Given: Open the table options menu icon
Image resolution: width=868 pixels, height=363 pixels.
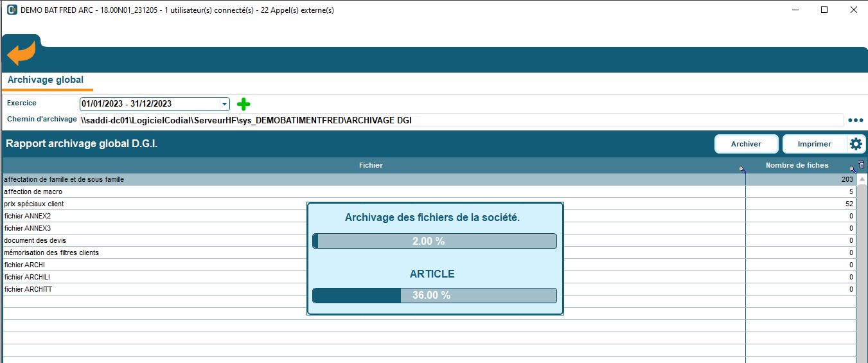Looking at the screenshot, I should click(x=861, y=165).
